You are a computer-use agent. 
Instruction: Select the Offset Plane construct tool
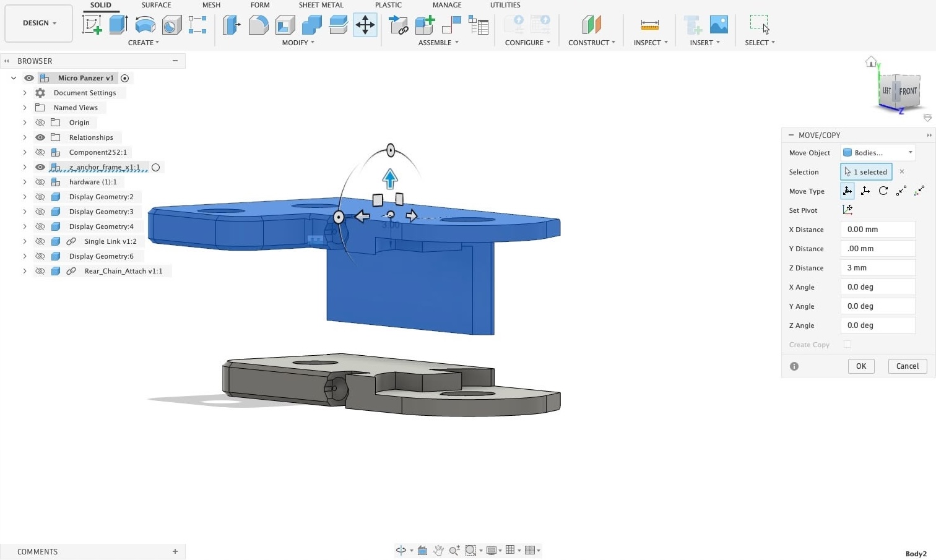coord(592,25)
